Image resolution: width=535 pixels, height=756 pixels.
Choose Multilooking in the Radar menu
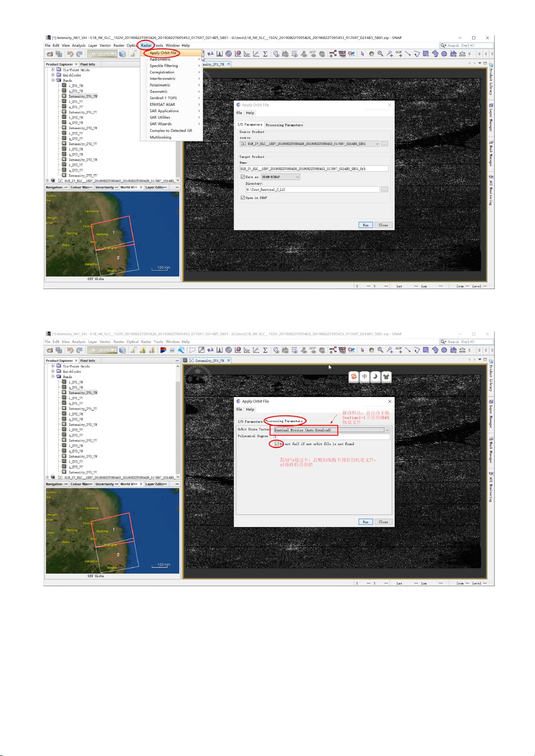pyautogui.click(x=172, y=137)
